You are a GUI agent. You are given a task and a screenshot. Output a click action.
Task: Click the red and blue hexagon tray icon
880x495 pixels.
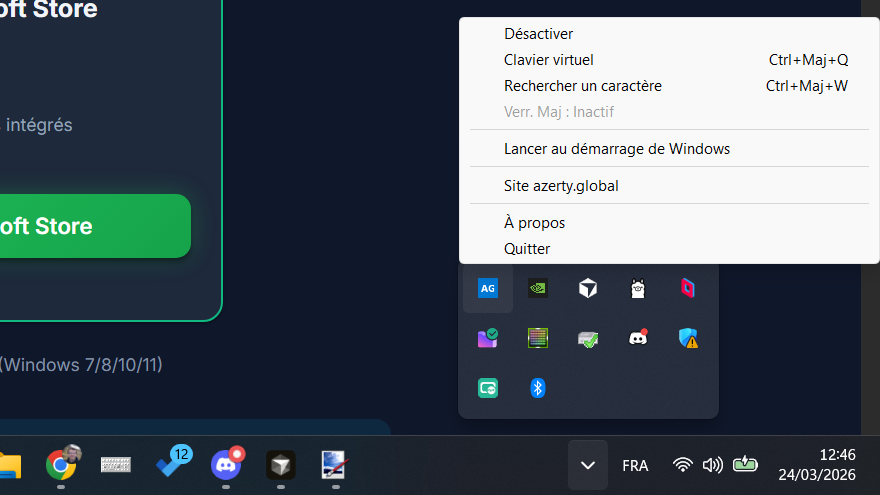[688, 288]
